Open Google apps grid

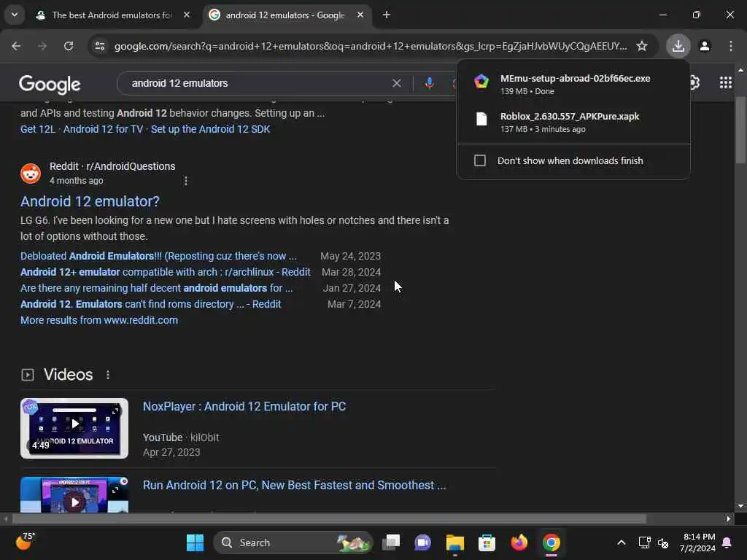point(726,83)
